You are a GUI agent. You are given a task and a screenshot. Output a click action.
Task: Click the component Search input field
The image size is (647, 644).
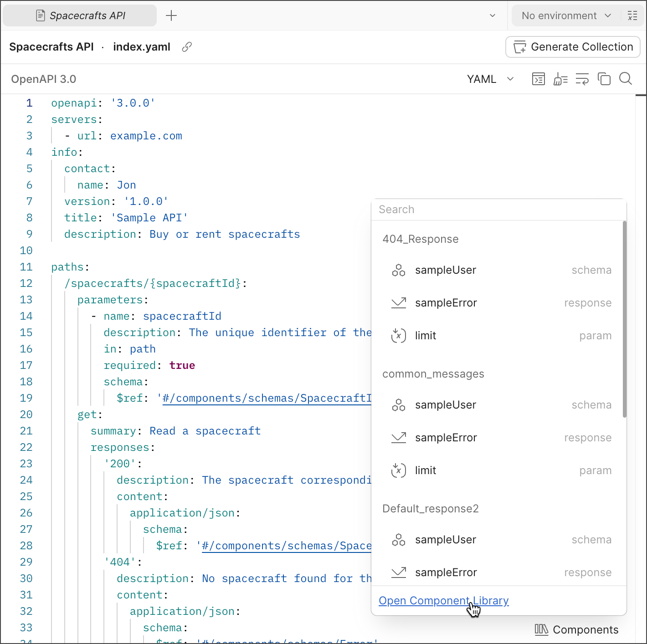[499, 210]
